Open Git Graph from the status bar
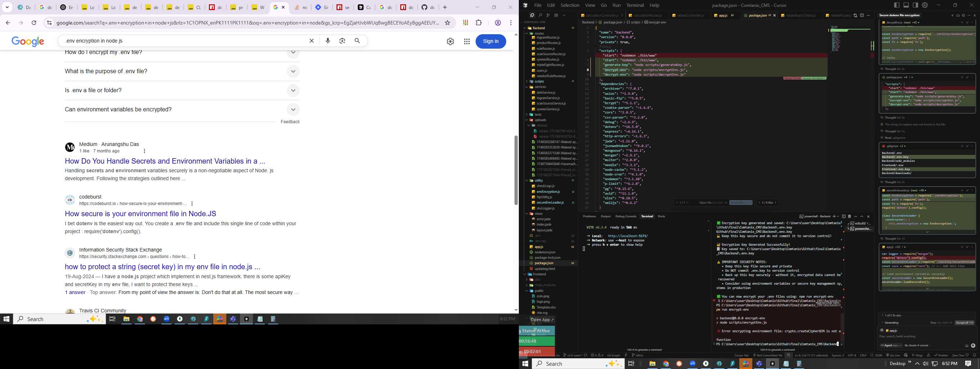Screen dimensions: 980x369 click(x=613, y=355)
